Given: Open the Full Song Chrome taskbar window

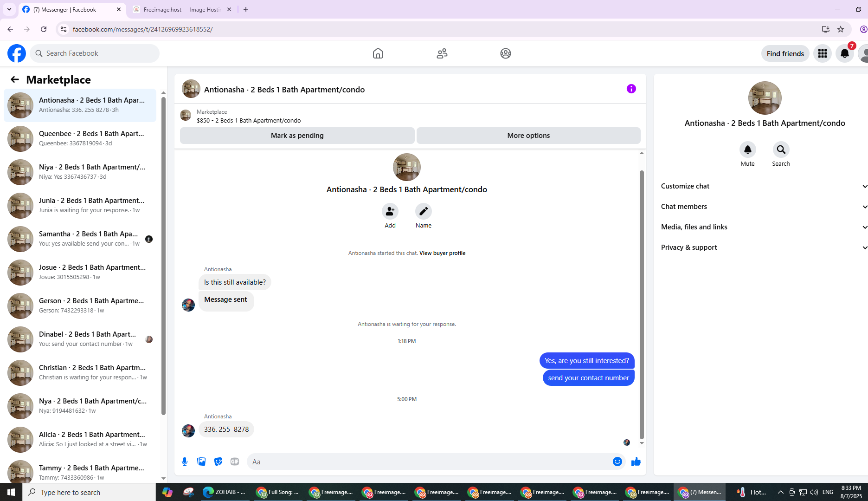Looking at the screenshot, I should pos(278,492).
